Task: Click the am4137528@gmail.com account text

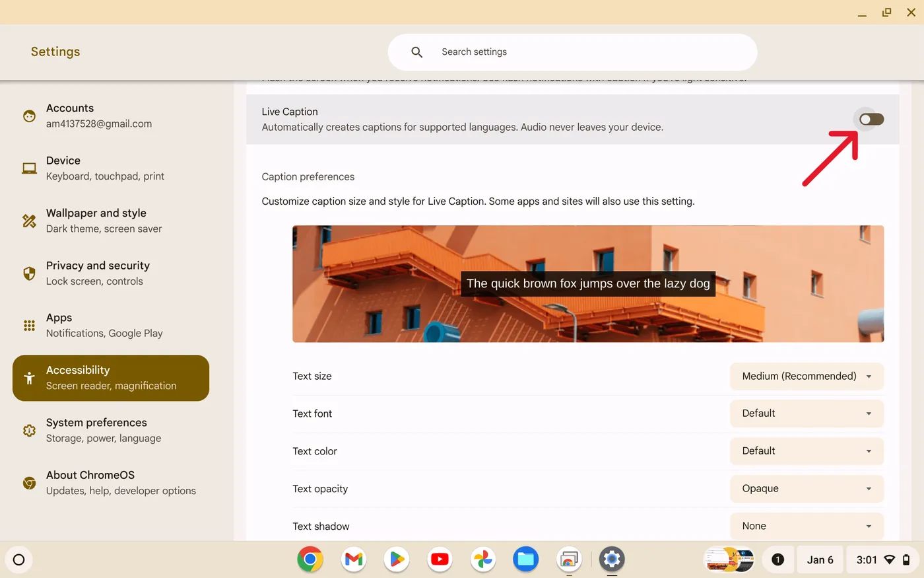Action: (x=99, y=124)
